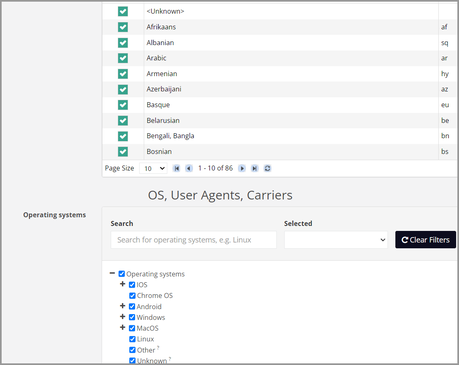
Task: Toggle the Chrome OS checkbox
Action: 132,296
